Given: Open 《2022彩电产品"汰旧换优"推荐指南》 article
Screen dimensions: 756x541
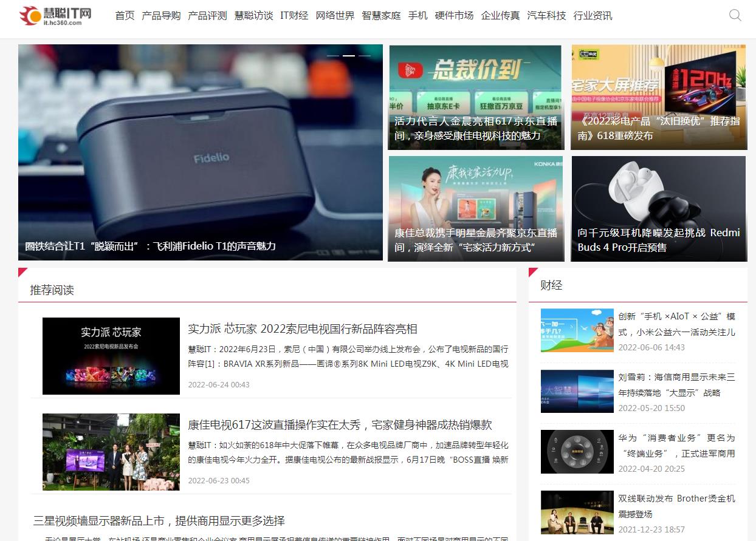Looking at the screenshot, I should (659, 128).
